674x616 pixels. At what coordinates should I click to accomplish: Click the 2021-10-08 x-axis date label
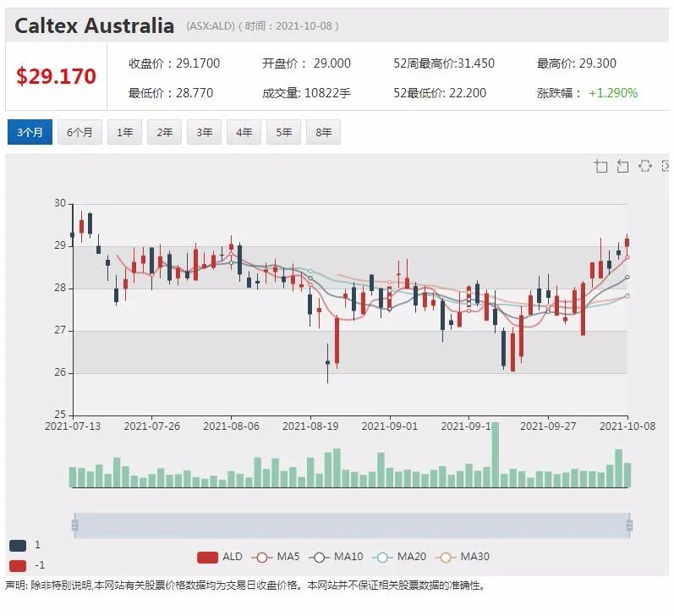point(627,426)
